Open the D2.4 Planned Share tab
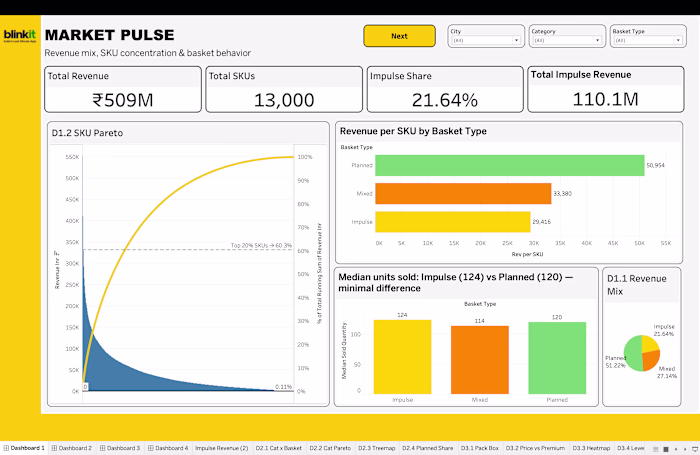This screenshot has width=700, height=455. 428,448
